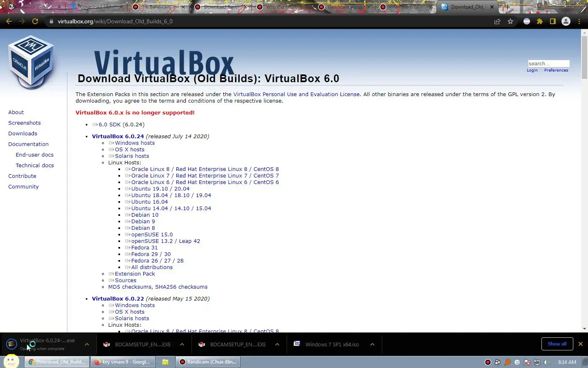The height and width of the screenshot is (368, 588).
Task: Switch to the Bandicam taskbar window
Action: (208, 362)
